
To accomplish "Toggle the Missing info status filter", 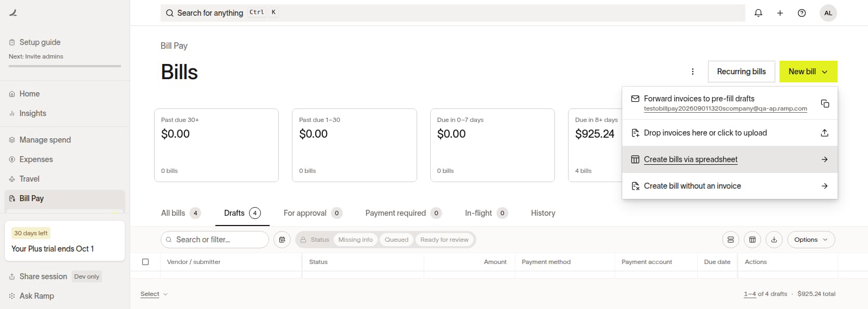I will [x=355, y=240].
